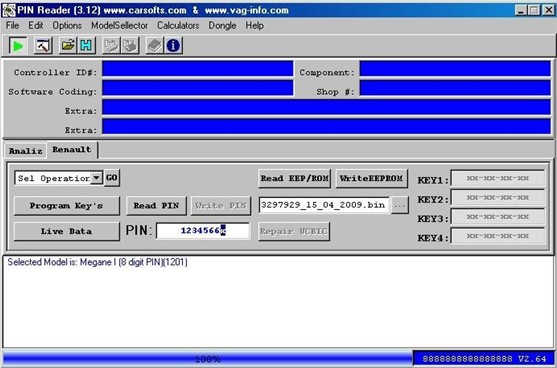Click the 'Selected Model is: Megane I' log text
Image resolution: width=557 pixels, height=368 pixels.
point(97,262)
